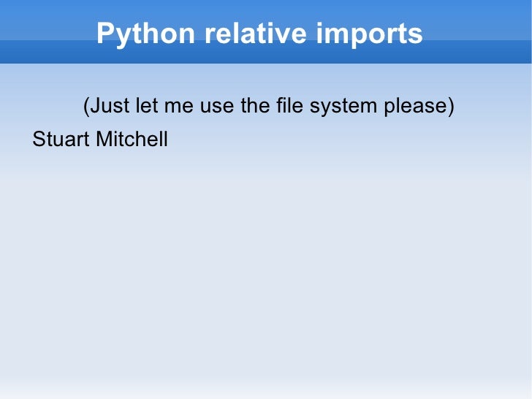The image size is (532, 399).
Task: Click the word "me" in the subtitle
Action: [x=179, y=107]
